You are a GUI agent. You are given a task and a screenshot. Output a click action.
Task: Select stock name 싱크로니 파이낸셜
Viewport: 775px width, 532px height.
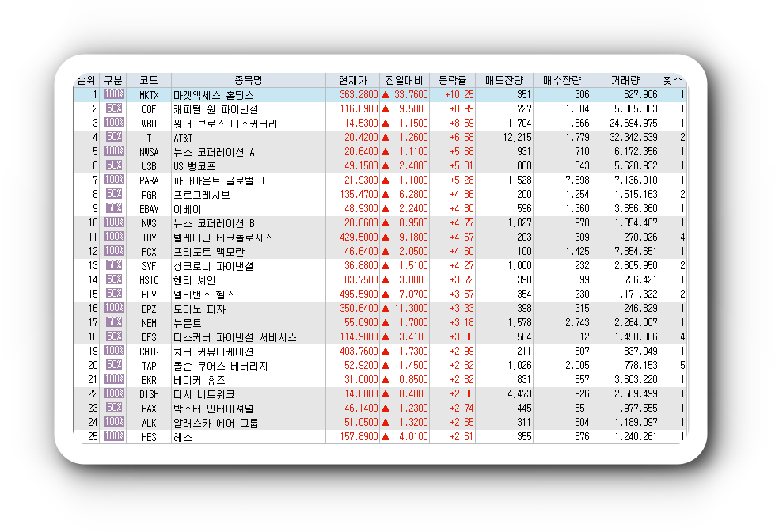(213, 265)
